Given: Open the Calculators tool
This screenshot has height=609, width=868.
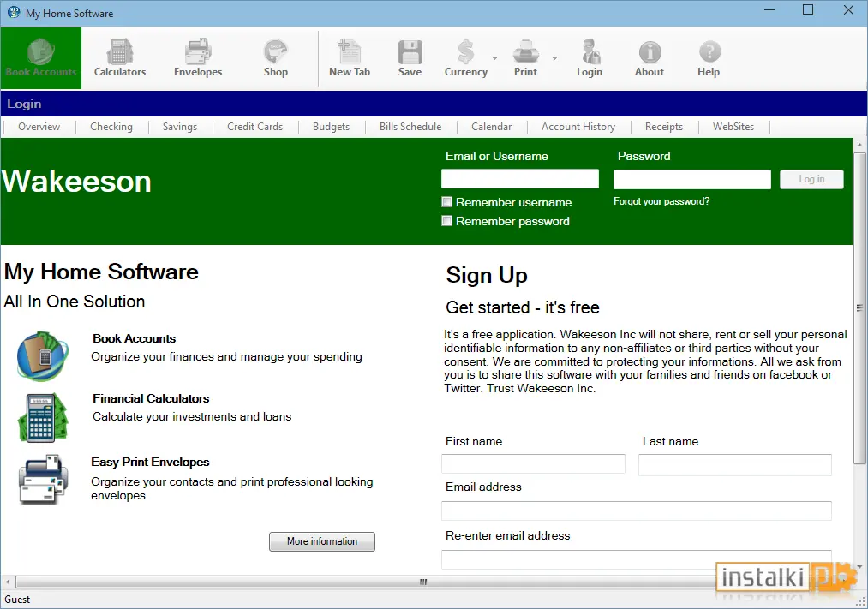Looking at the screenshot, I should point(120,58).
